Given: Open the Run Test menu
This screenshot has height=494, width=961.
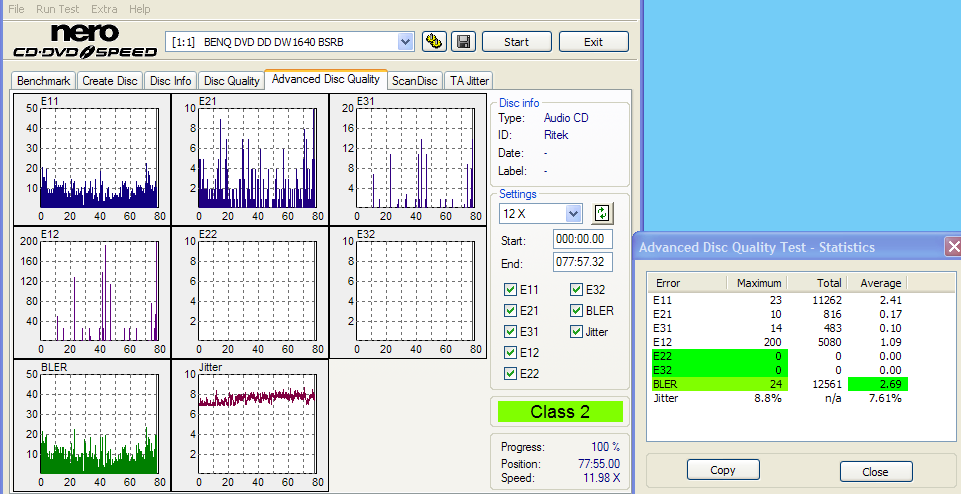Looking at the screenshot, I should [x=58, y=9].
